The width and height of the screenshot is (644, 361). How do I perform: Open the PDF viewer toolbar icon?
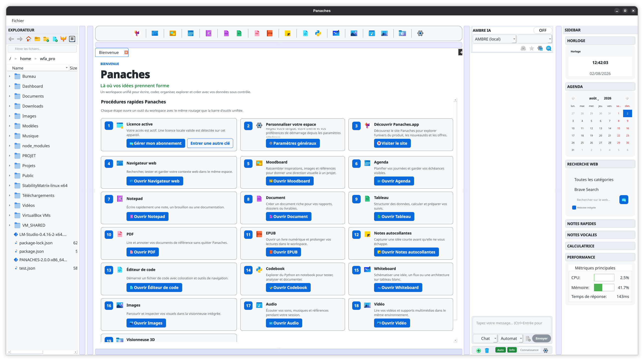257,33
